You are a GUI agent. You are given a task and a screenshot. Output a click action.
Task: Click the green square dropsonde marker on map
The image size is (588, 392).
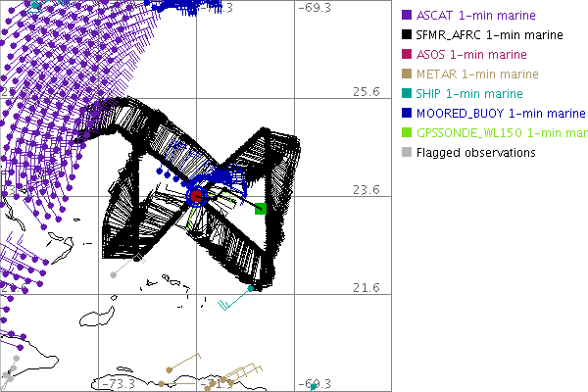pos(260,209)
